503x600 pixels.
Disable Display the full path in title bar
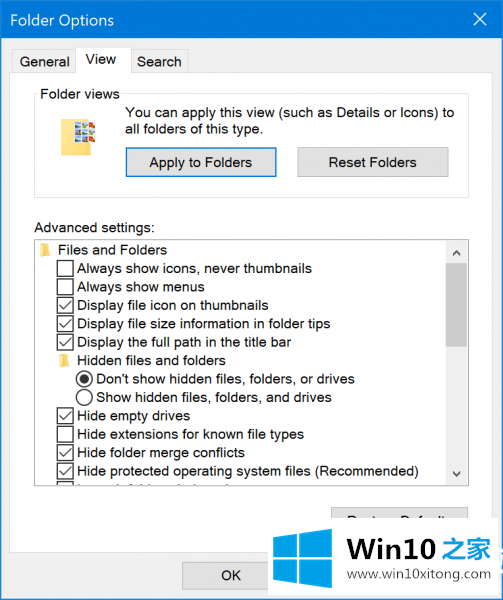point(65,342)
